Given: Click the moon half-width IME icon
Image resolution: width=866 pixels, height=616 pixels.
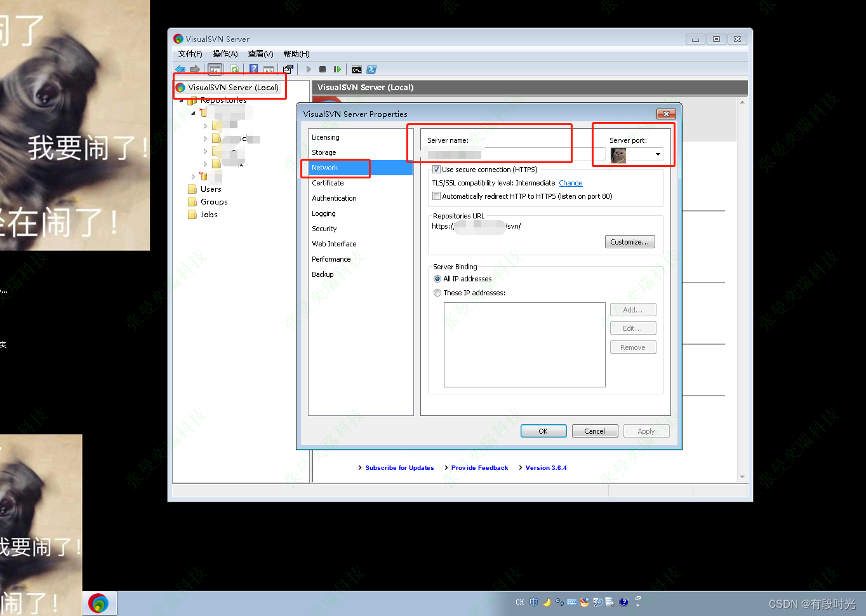Looking at the screenshot, I should point(547,602).
